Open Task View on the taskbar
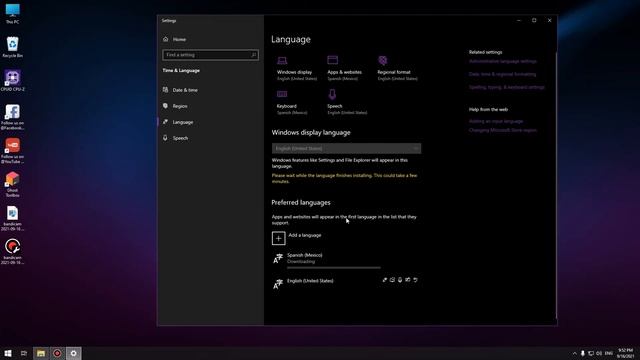Image resolution: width=640 pixels, height=360 pixels. tap(24, 353)
